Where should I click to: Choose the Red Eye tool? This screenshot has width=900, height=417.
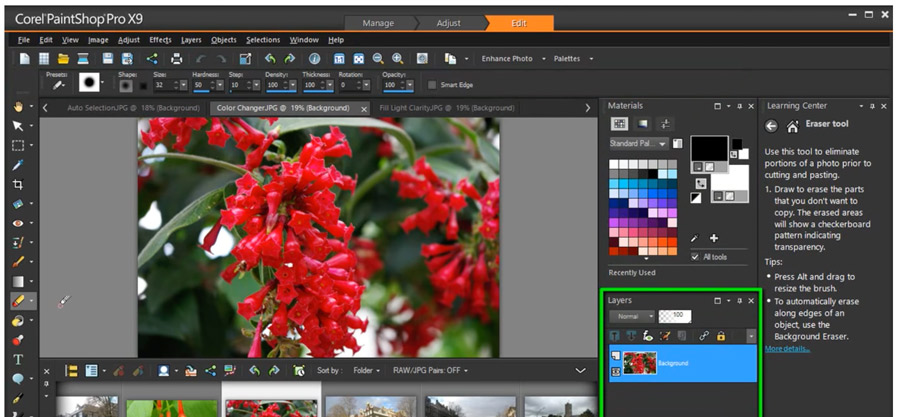click(18, 223)
